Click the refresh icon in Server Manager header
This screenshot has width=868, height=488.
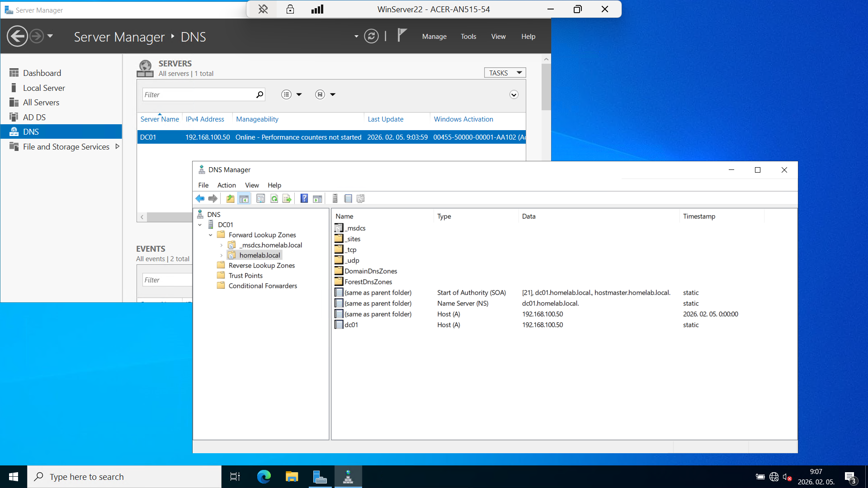pos(371,36)
